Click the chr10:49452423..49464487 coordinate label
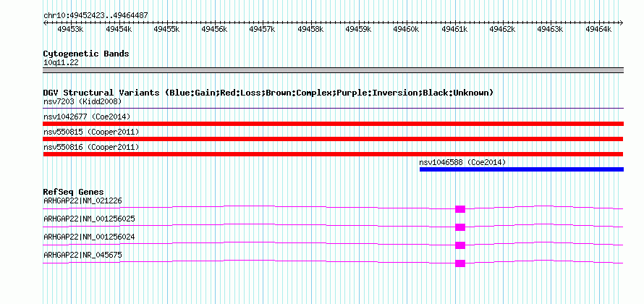This screenshot has width=644, height=304. (96, 15)
